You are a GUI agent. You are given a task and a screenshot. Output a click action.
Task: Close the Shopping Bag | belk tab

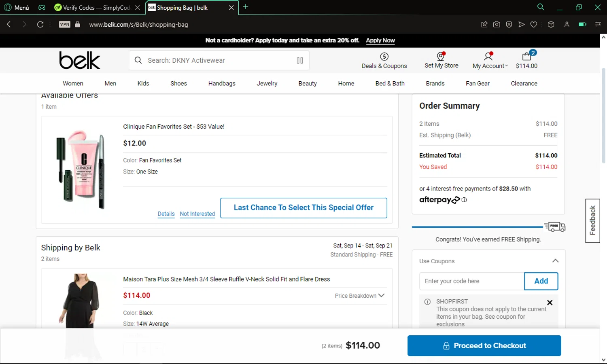pyautogui.click(x=231, y=7)
